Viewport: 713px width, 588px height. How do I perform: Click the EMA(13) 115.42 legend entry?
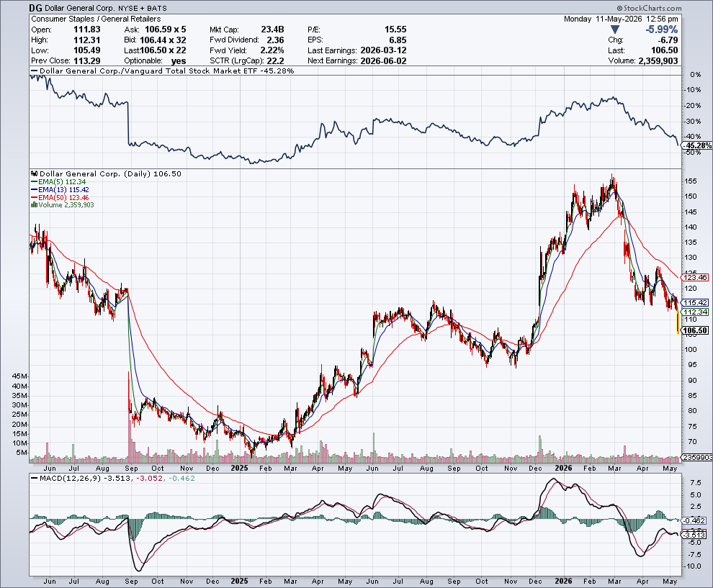(x=60, y=189)
